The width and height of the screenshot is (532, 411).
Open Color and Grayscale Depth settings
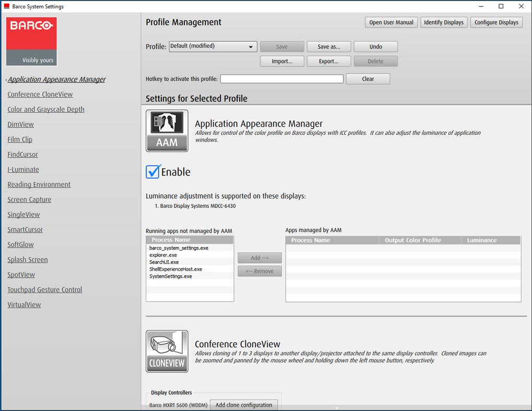pyautogui.click(x=46, y=109)
